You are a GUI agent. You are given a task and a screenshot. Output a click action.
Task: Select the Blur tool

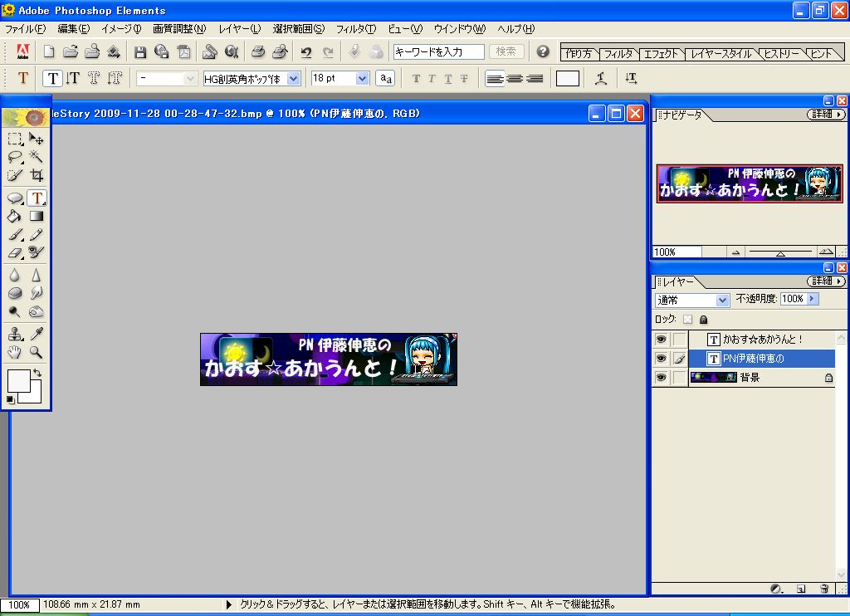click(x=15, y=275)
